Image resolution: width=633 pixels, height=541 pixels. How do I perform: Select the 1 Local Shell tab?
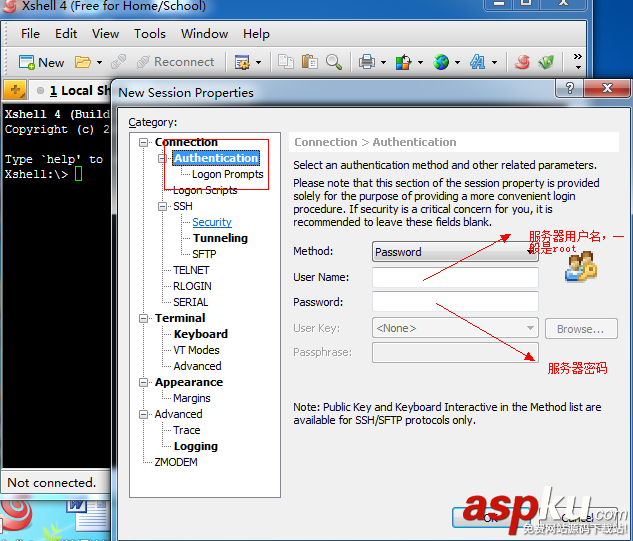click(x=73, y=90)
